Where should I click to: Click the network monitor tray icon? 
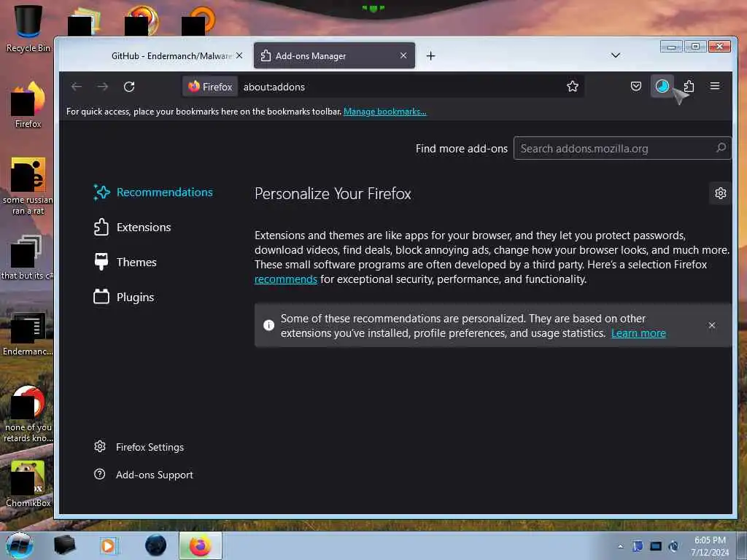point(656,546)
